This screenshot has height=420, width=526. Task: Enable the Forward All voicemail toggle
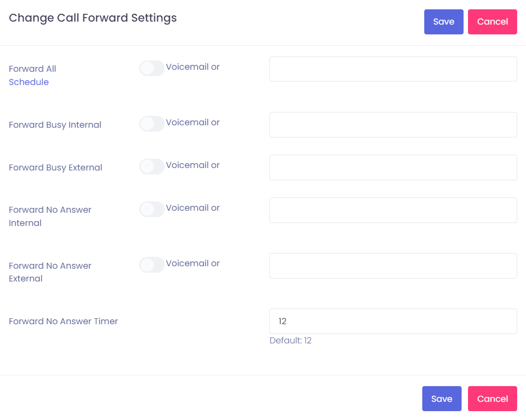tap(151, 68)
